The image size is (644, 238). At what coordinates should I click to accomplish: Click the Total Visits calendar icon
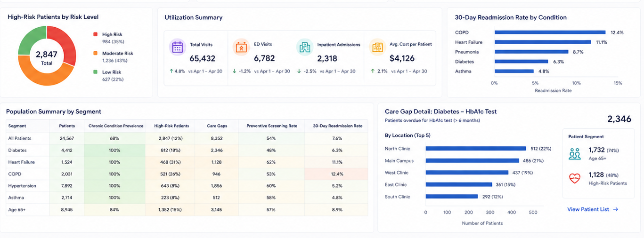[177, 47]
